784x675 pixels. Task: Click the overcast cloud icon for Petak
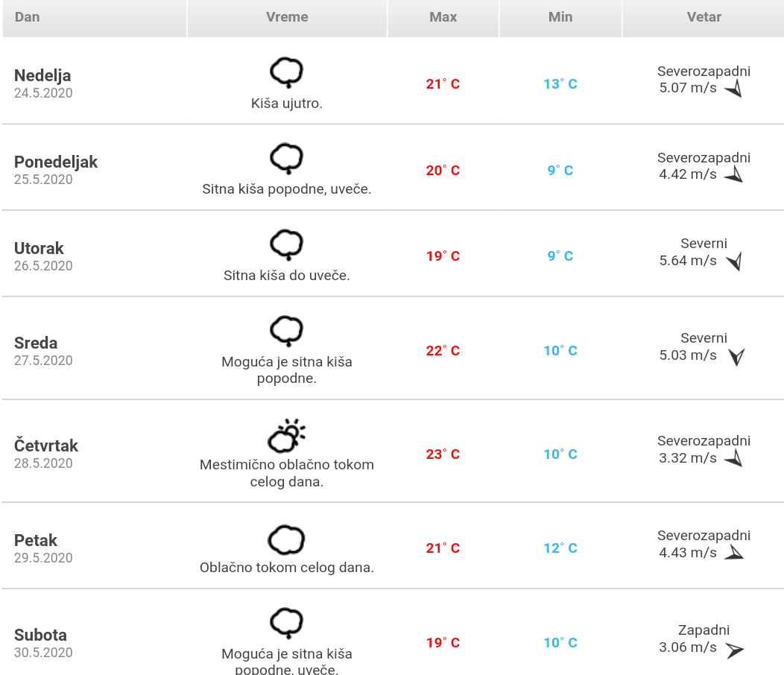[x=286, y=540]
